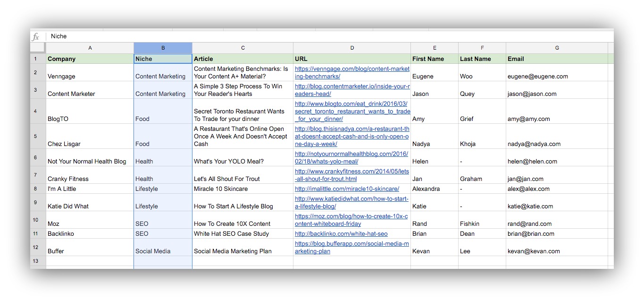Select column C header
This screenshot has height=301, width=644.
coord(243,48)
